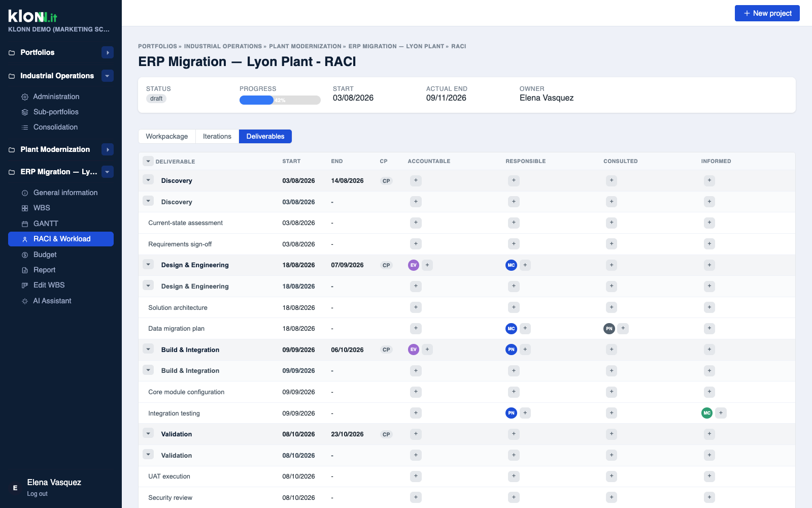Image resolution: width=812 pixels, height=508 pixels.
Task: Add consulted person to Solution architecture
Action: pyautogui.click(x=612, y=307)
